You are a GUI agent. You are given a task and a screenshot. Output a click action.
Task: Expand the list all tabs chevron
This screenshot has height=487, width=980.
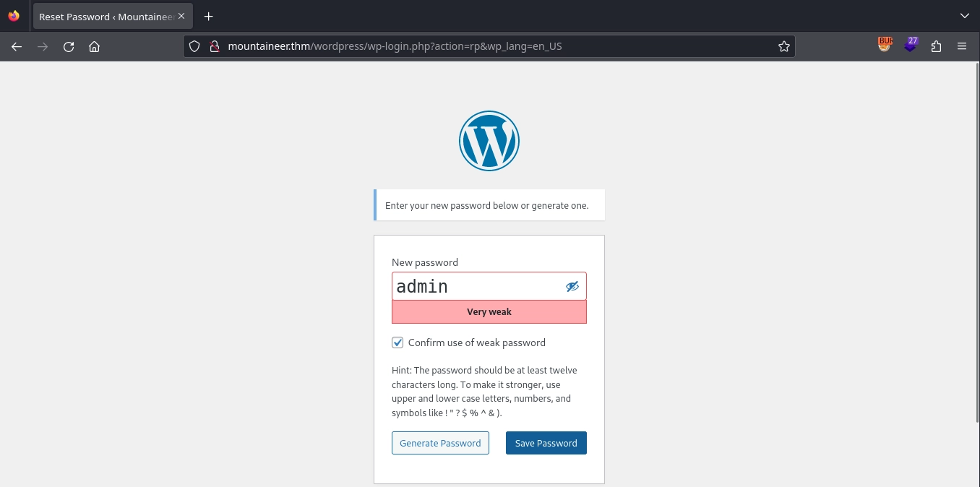coord(964,16)
